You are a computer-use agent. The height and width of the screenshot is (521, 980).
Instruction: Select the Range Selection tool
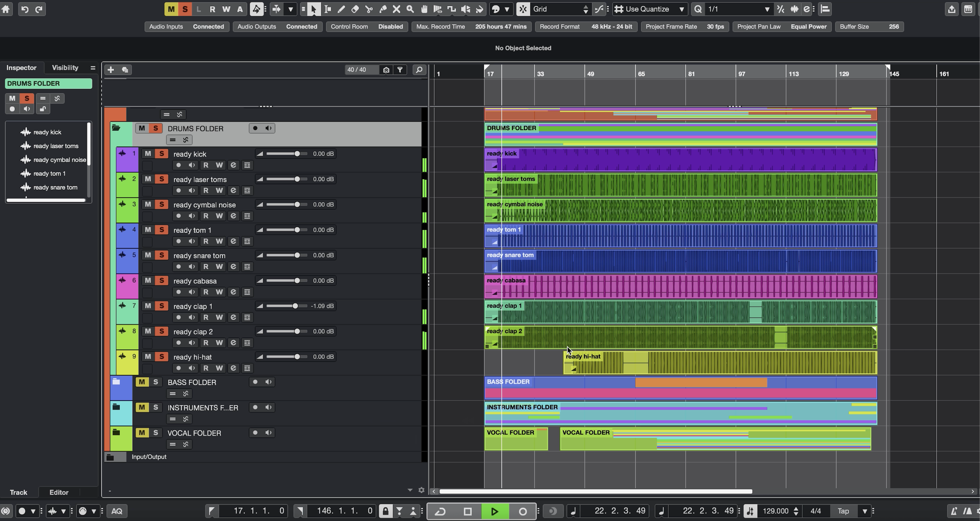pyautogui.click(x=327, y=9)
